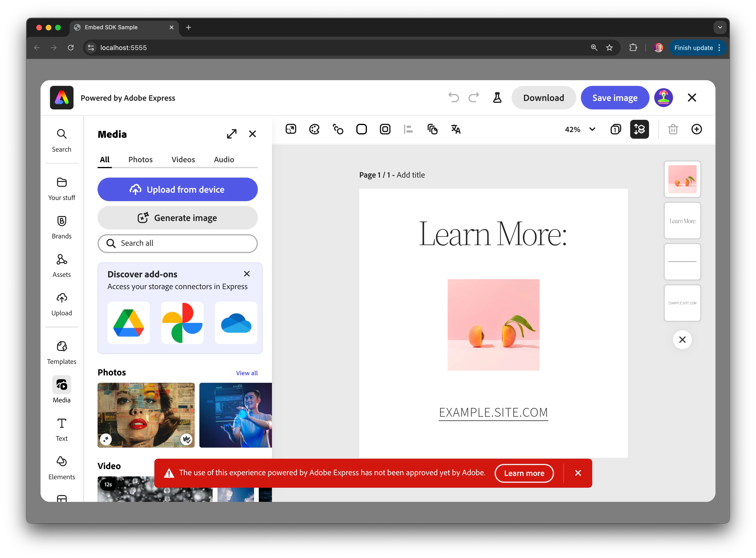This screenshot has height=558, width=756.
Task: Click the Google Drive add-on icon
Action: pos(129,323)
